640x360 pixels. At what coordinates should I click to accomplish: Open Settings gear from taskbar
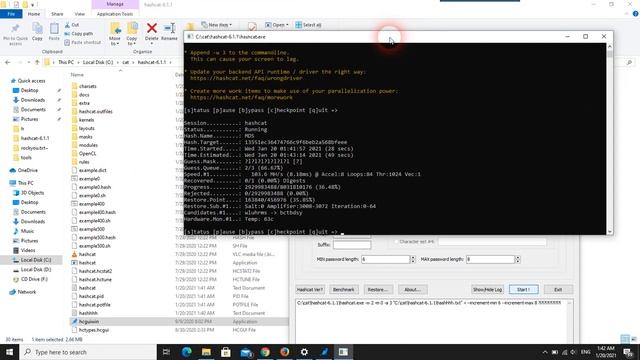[x=304, y=352]
